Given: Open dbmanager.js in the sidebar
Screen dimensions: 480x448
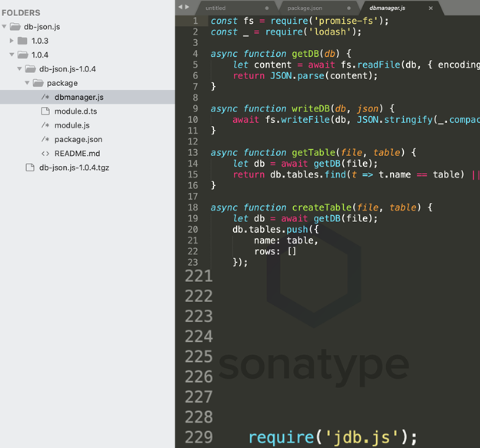Looking at the screenshot, I should (x=77, y=97).
